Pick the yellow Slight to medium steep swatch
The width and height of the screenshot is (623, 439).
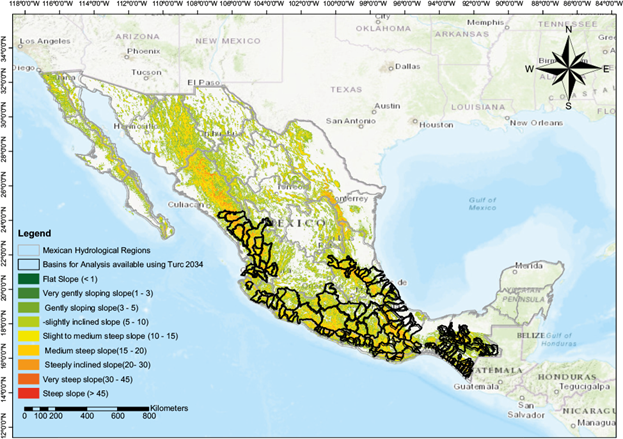pyautogui.click(x=29, y=336)
